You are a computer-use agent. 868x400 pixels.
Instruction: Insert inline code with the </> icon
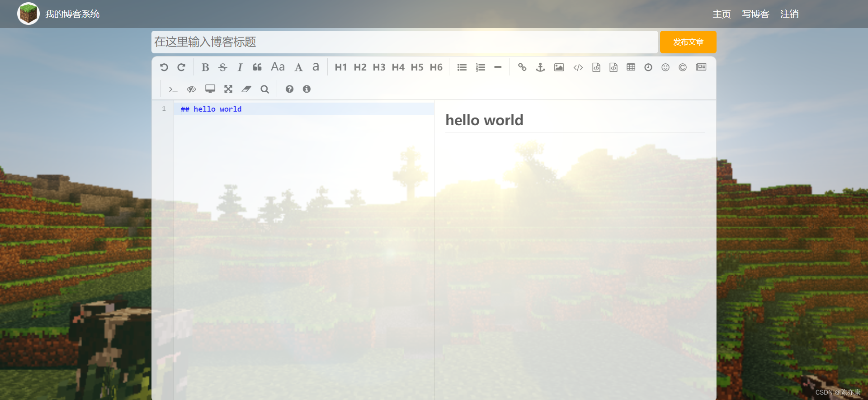point(578,67)
